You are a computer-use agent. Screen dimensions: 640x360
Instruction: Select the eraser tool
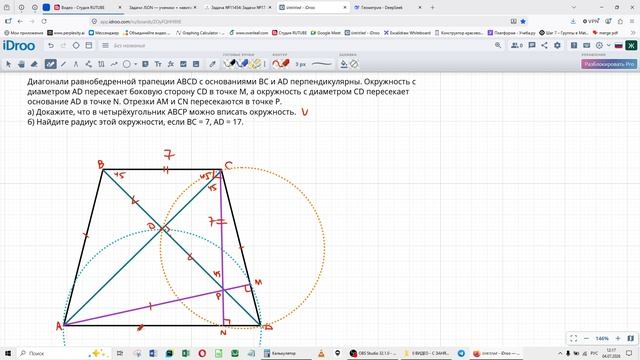pos(34,64)
